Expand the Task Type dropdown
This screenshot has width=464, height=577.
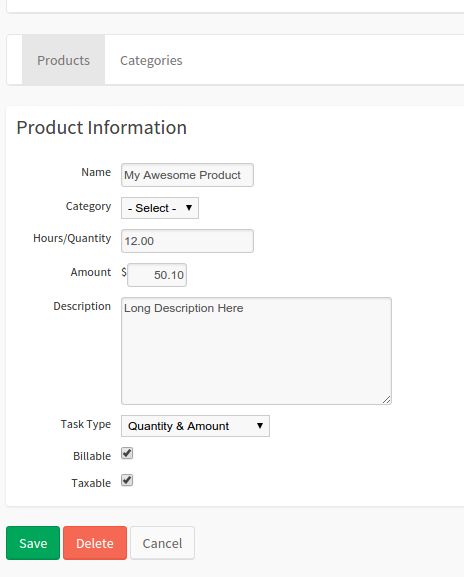pos(195,426)
